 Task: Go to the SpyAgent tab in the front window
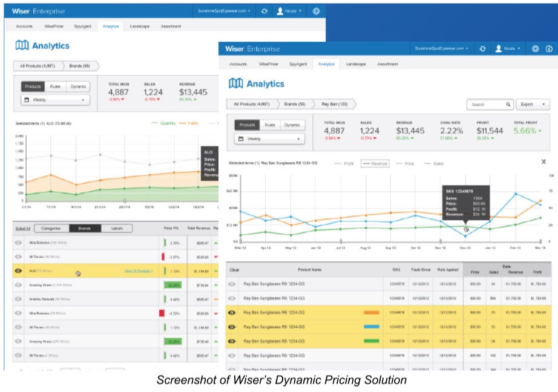(x=298, y=64)
